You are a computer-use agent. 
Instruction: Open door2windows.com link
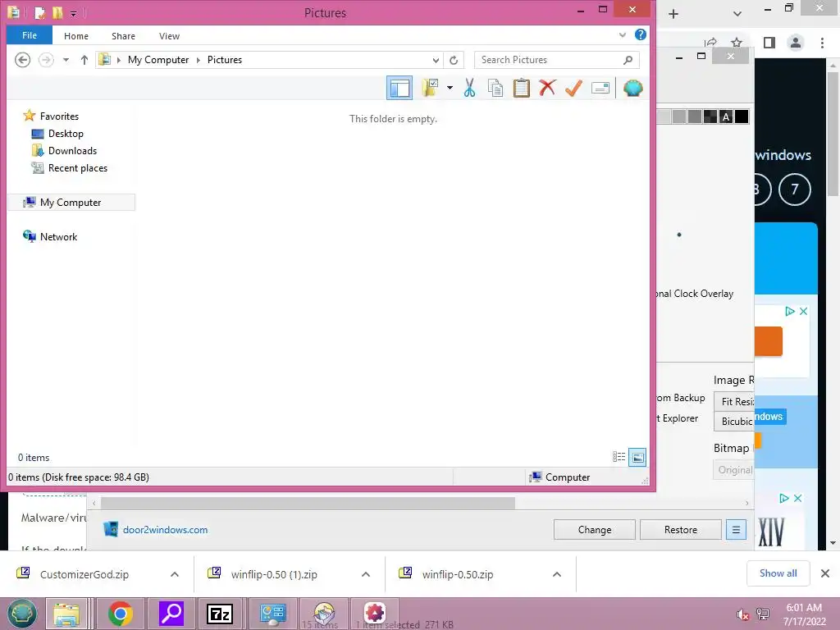click(165, 530)
